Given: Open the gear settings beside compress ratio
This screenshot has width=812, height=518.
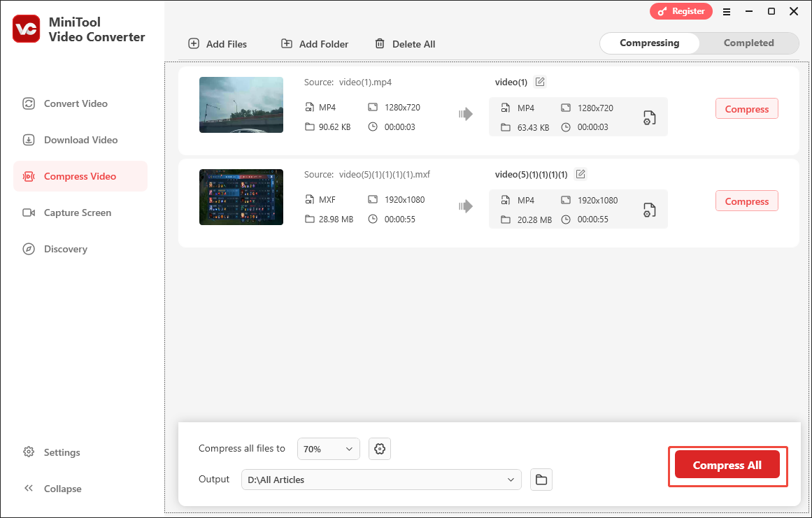Looking at the screenshot, I should point(380,449).
